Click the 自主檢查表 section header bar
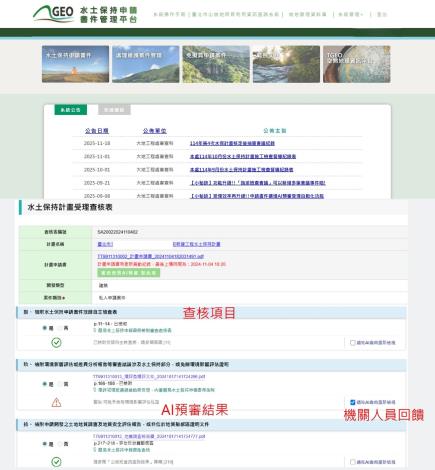The width and height of the screenshot is (435, 470). [211, 312]
